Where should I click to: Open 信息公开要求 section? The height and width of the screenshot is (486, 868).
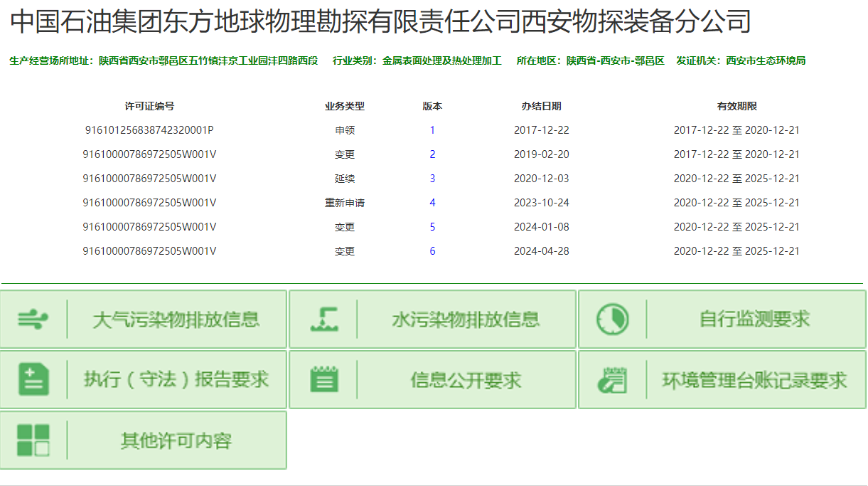tap(432, 380)
